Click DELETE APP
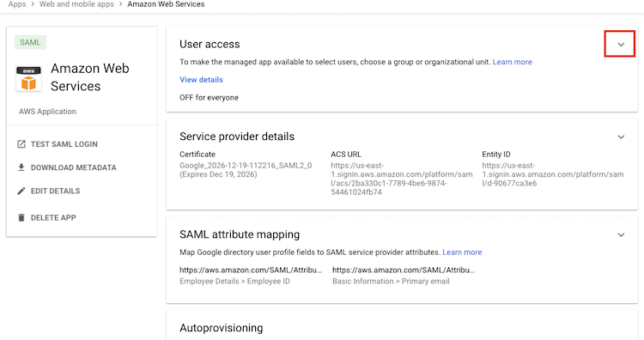Screen dimensions: 644x340 tap(53, 217)
